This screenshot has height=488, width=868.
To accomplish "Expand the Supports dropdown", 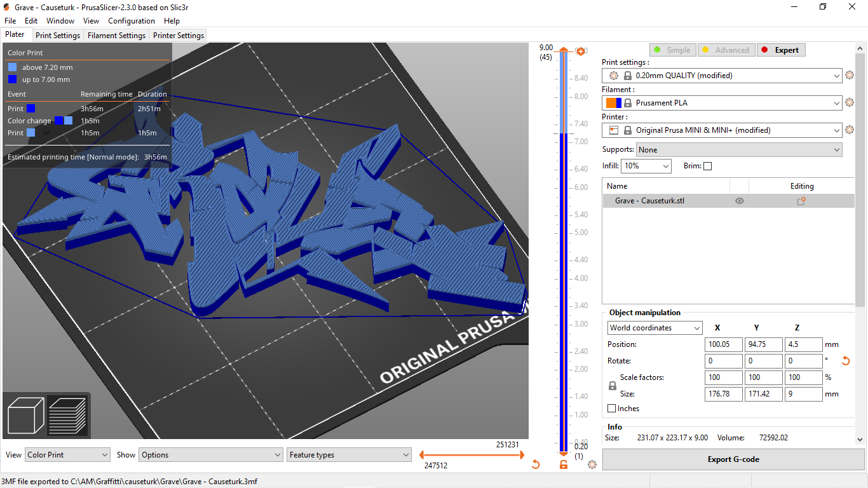I will [739, 150].
